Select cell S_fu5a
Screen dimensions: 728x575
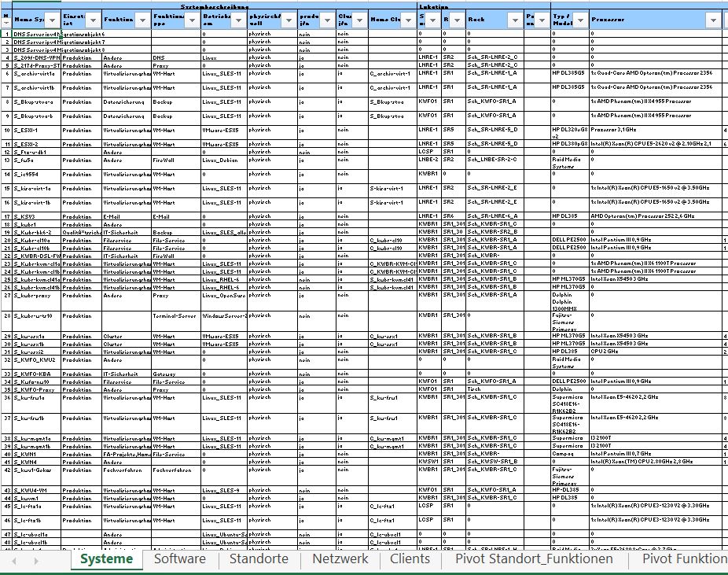coord(37,163)
